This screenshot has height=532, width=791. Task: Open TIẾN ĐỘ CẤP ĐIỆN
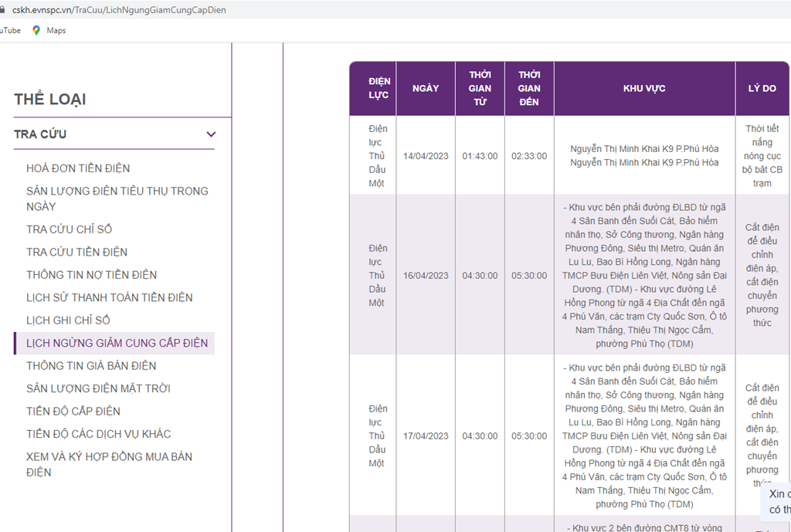pos(73,411)
